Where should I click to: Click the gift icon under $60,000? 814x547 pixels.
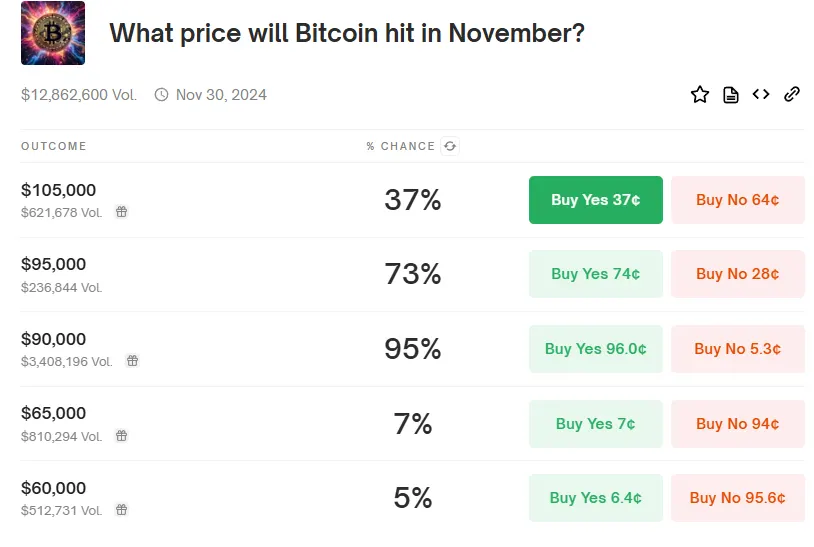(121, 510)
